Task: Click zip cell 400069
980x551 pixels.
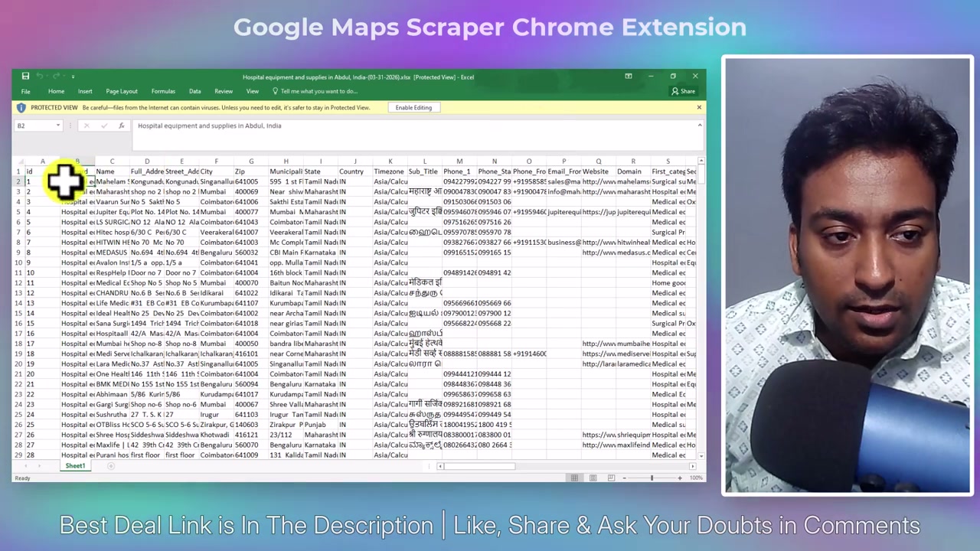Action: point(250,192)
